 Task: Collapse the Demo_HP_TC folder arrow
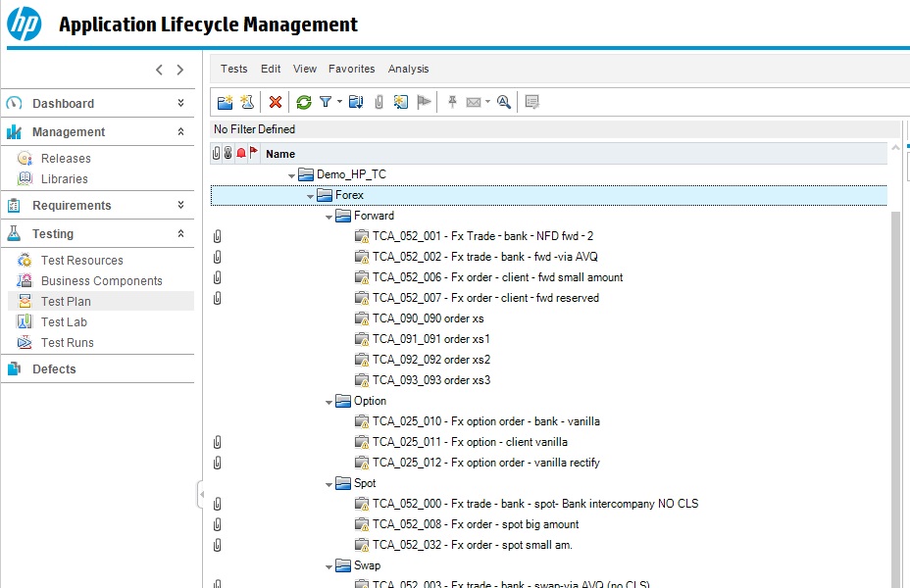pyautogui.click(x=291, y=175)
